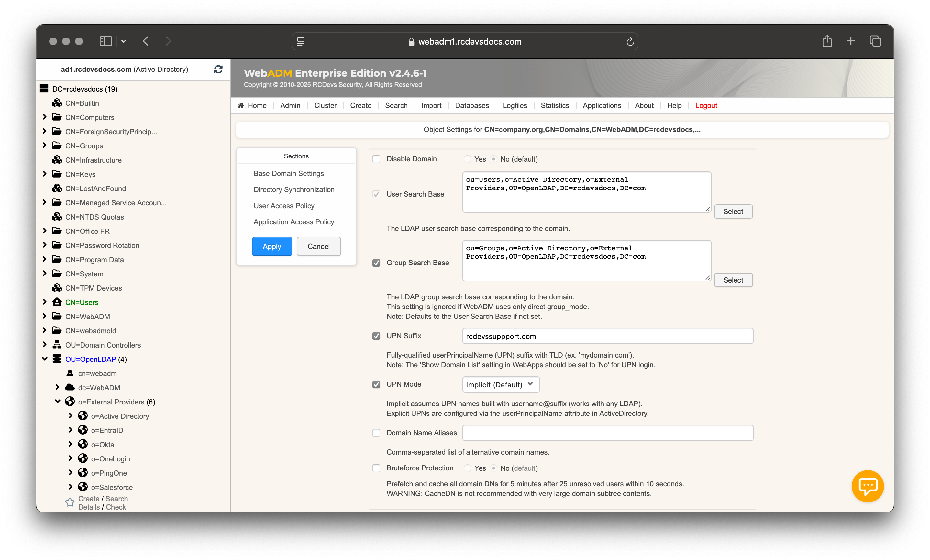930x560 pixels.
Task: Collapse the o=External Providers node
Action: click(x=57, y=401)
